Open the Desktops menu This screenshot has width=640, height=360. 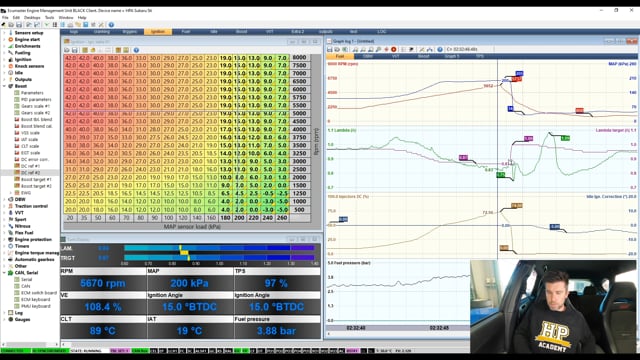point(32,18)
